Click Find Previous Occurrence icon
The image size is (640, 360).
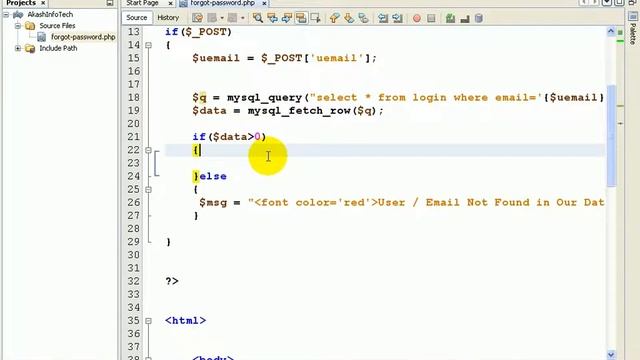(272, 18)
